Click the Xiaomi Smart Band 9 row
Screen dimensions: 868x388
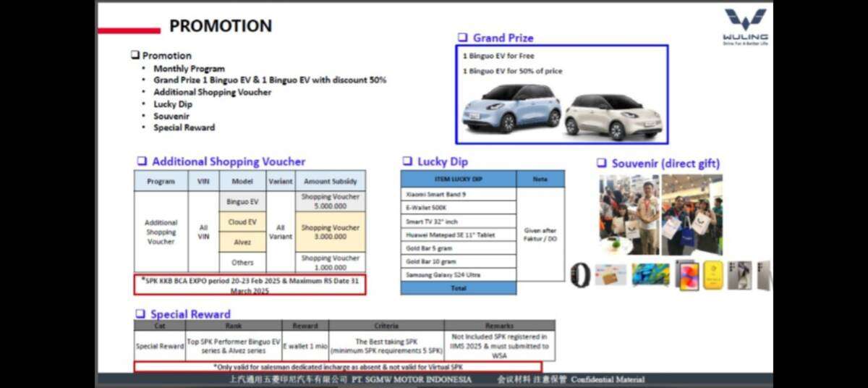click(x=459, y=194)
